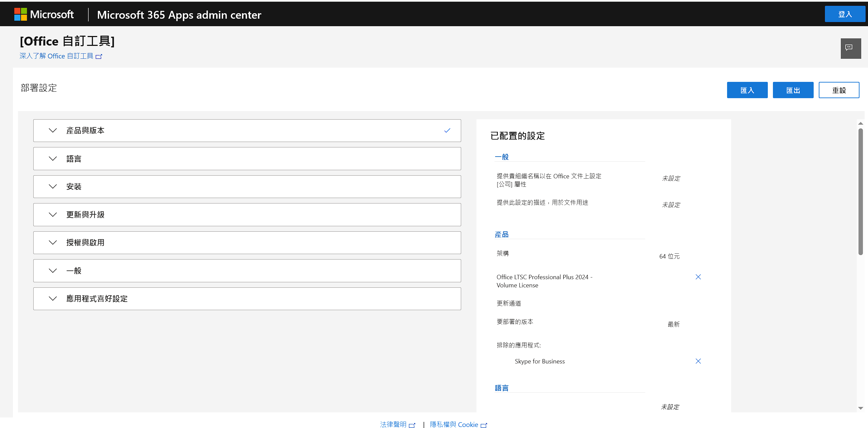Click external link icon beside 深入了解 Office 自訂工具
Image resolution: width=868 pixels, height=428 pixels.
coord(99,56)
